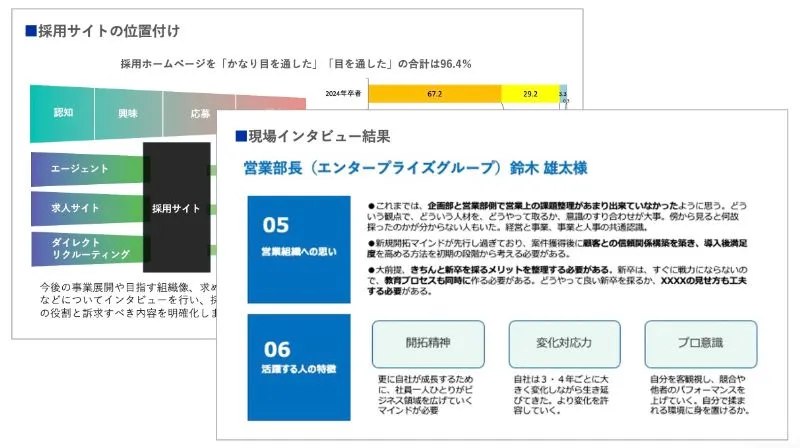
Task: Click the 変化対応力 rounded box
Action: pyautogui.click(x=564, y=344)
